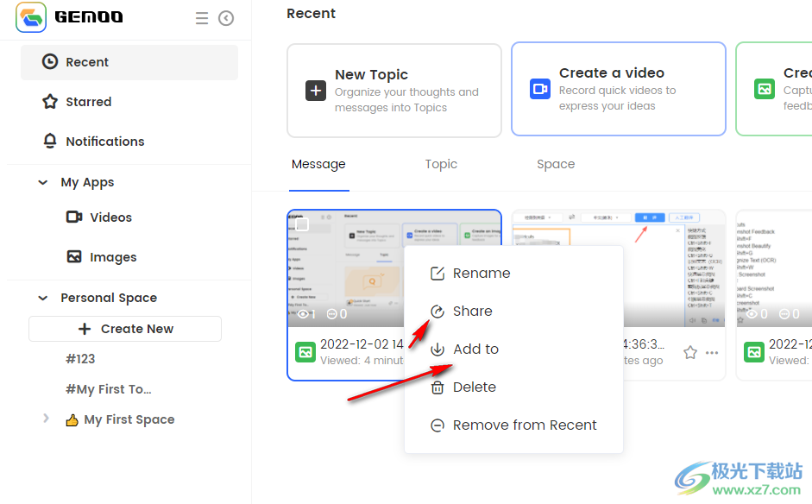Collapse sidebar with the circled arrow icon

click(x=226, y=18)
